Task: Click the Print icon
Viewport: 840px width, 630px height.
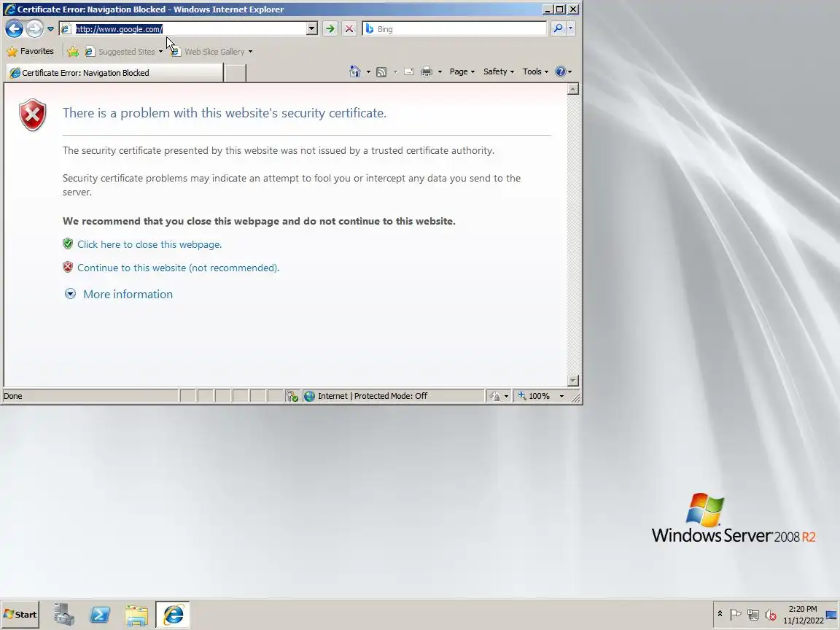Action: [427, 71]
